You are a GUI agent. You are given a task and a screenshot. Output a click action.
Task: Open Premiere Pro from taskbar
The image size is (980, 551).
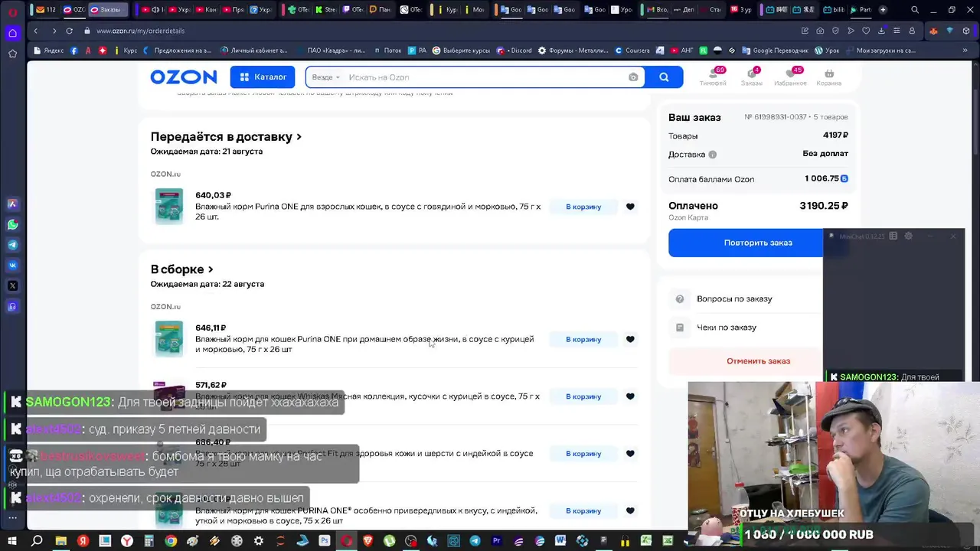[497, 541]
